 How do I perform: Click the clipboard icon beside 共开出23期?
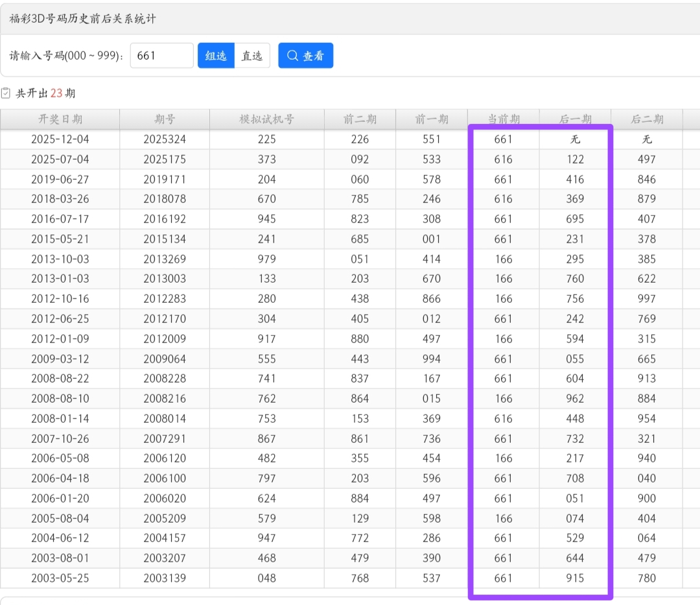point(6,93)
